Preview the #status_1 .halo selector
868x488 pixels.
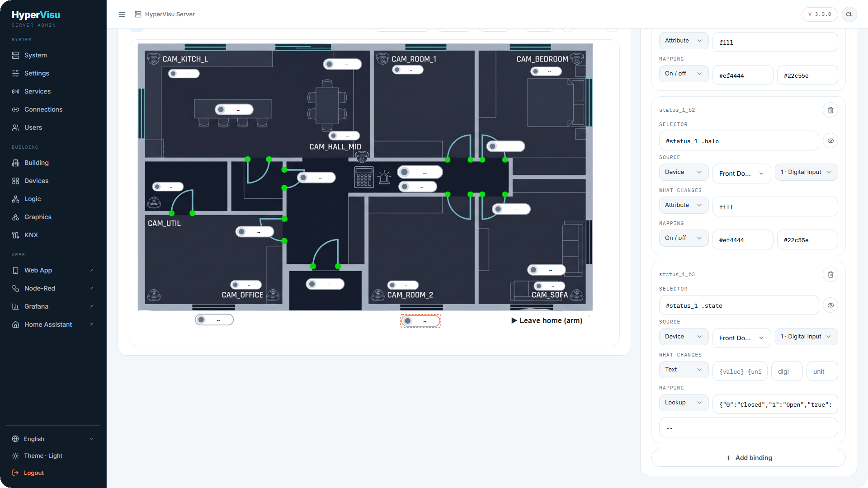click(830, 141)
